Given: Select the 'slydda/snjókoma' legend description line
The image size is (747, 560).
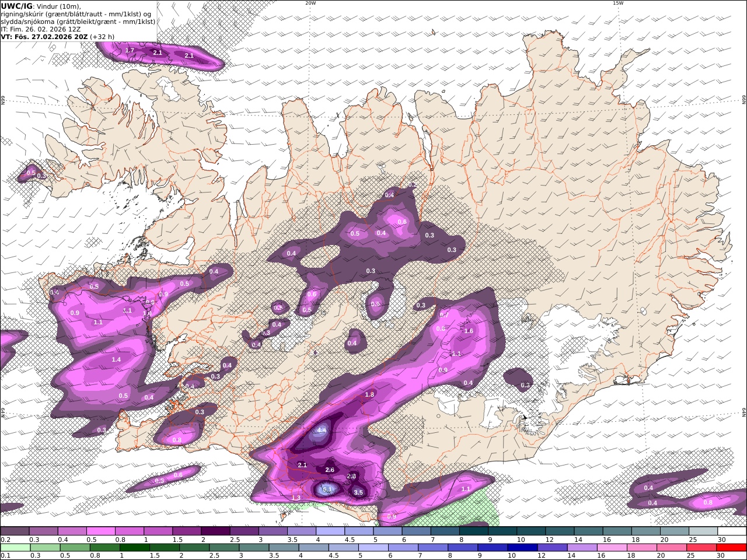Looking at the screenshot, I should (x=78, y=22).
